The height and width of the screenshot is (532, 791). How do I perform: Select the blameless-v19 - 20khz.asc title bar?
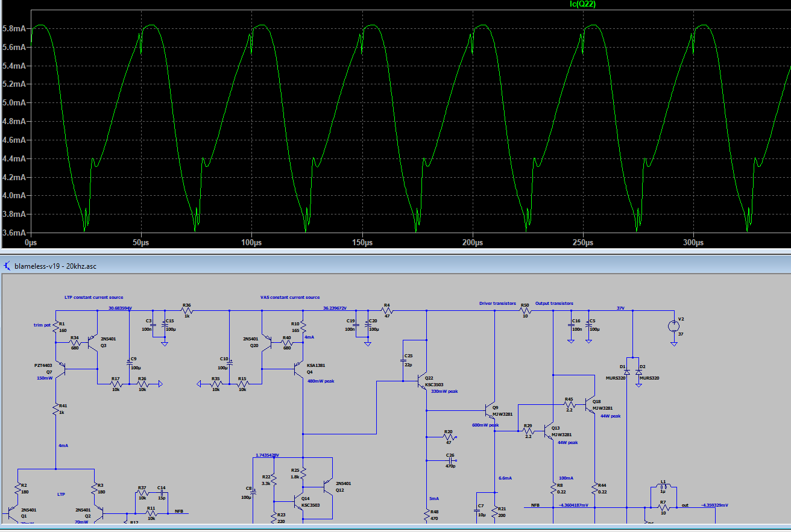click(395, 265)
